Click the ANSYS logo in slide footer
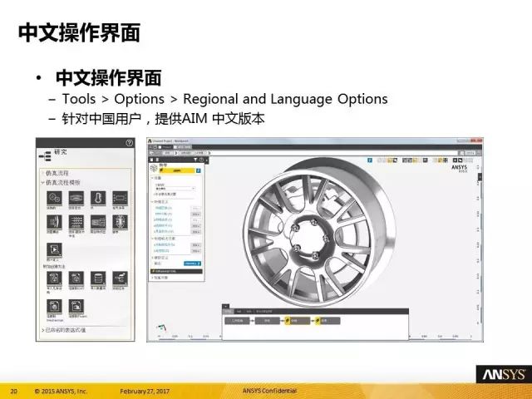This screenshot has width=532, height=399. tap(504, 374)
